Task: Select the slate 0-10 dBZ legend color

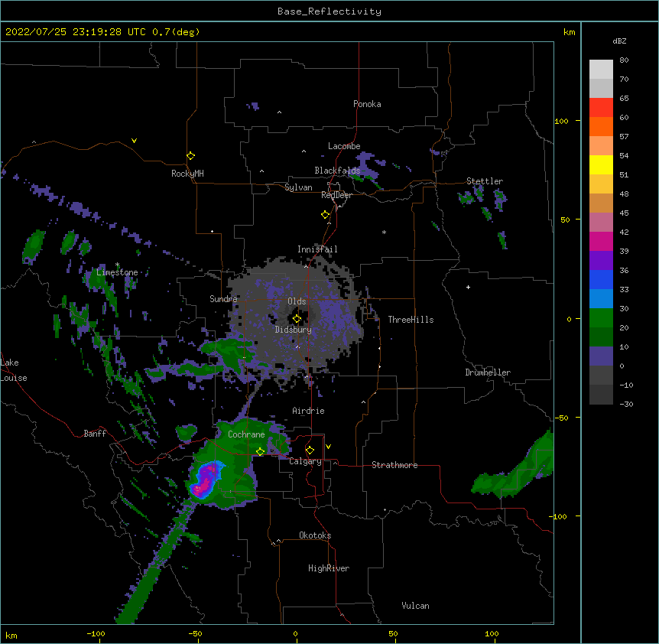Action: [x=601, y=356]
